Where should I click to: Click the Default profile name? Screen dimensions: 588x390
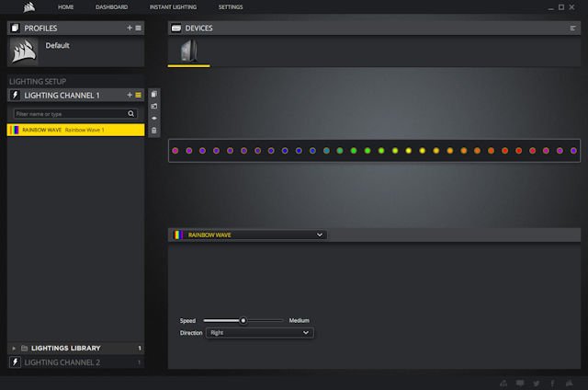(57, 45)
